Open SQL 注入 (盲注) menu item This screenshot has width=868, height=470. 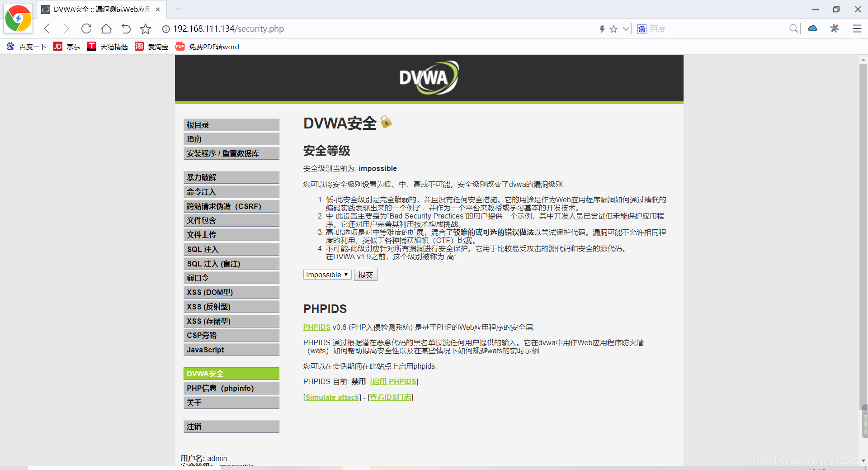pos(231,264)
